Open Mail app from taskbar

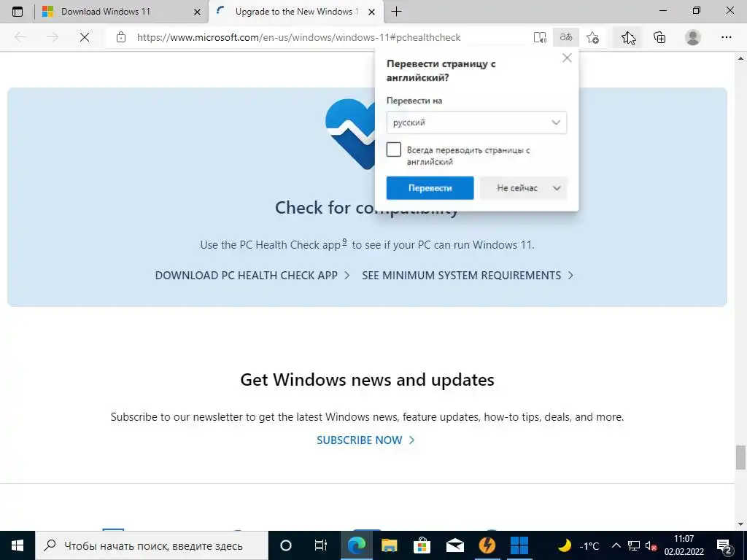[x=454, y=545]
